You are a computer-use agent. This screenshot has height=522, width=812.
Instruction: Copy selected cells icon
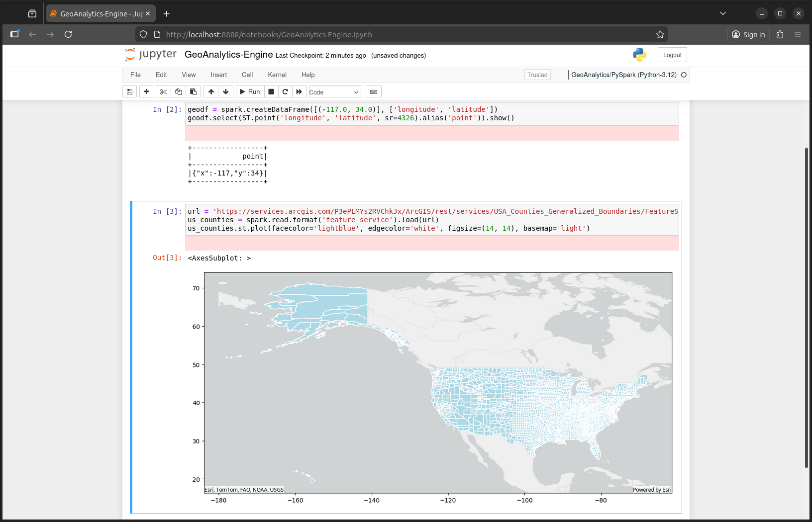pyautogui.click(x=178, y=91)
